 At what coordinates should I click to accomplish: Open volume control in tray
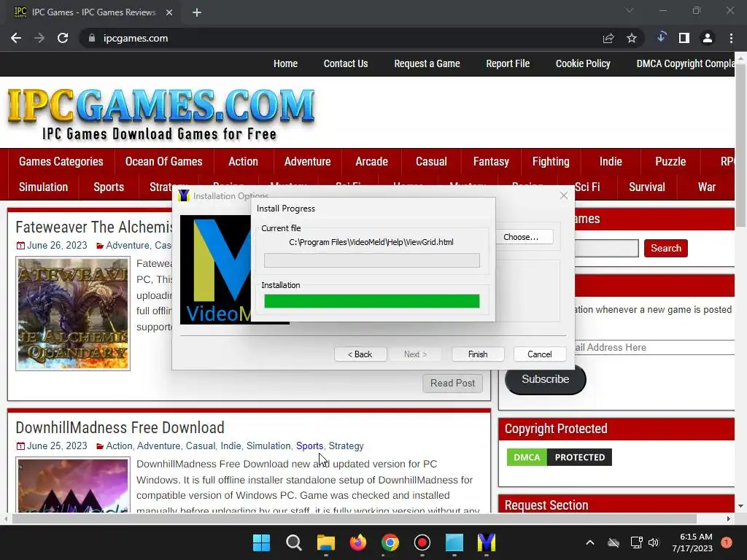[654, 542]
